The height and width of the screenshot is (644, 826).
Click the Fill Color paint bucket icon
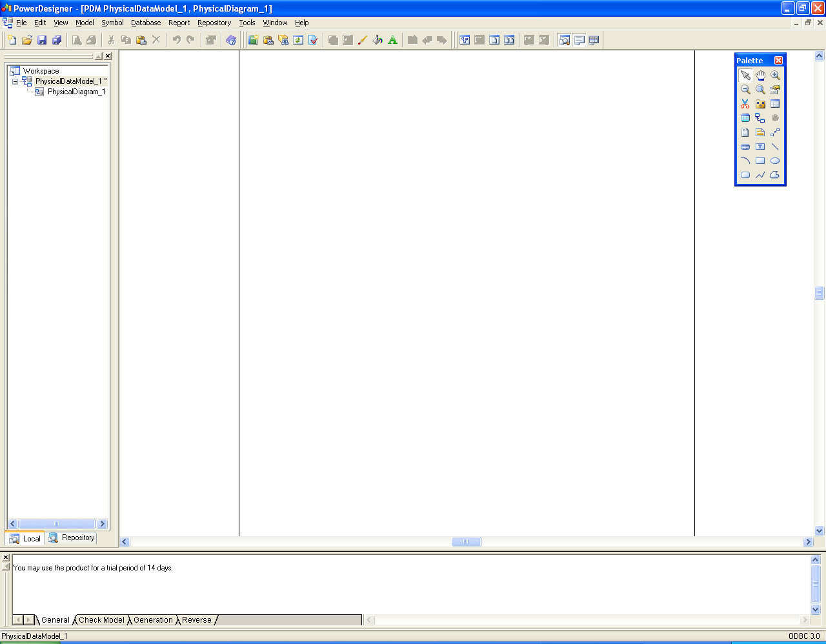point(378,40)
